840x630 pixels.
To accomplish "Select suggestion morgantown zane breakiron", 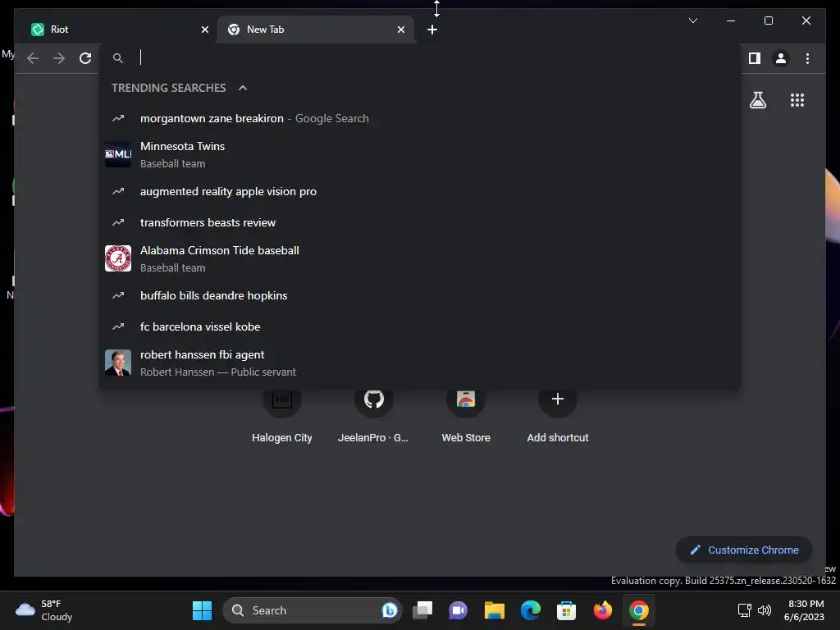I will tap(420, 118).
